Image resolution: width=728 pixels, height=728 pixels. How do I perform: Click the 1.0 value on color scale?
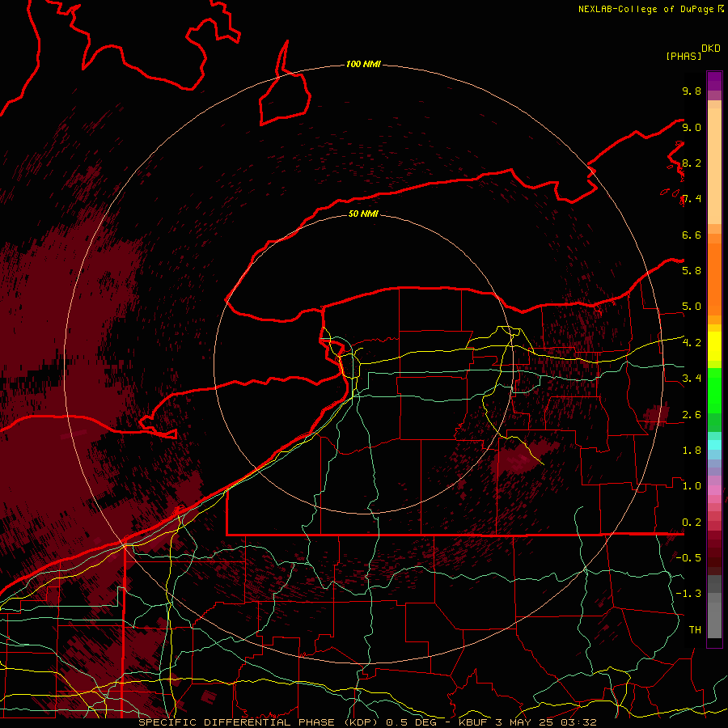click(x=692, y=485)
